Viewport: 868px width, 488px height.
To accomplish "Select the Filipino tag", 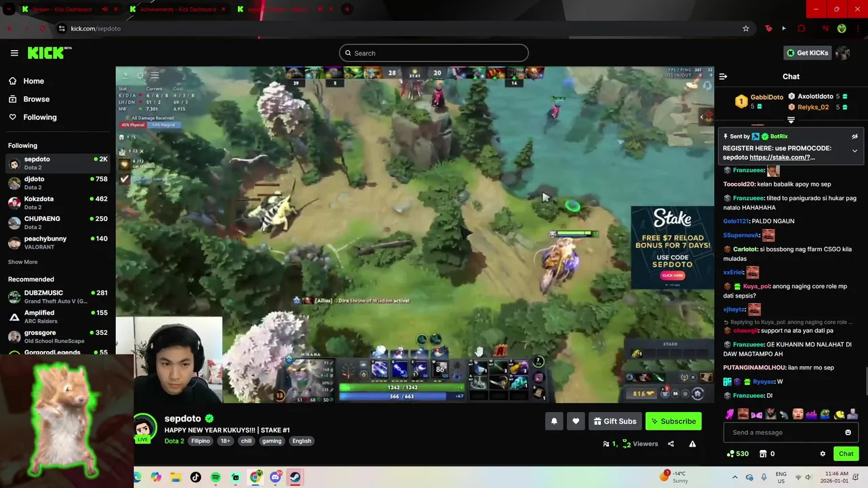I will [201, 441].
